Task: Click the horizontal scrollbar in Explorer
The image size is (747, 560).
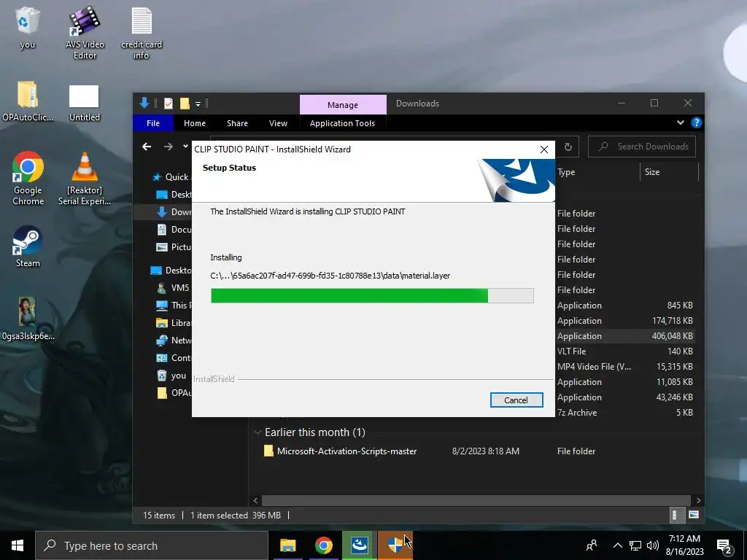Action: click(x=476, y=500)
